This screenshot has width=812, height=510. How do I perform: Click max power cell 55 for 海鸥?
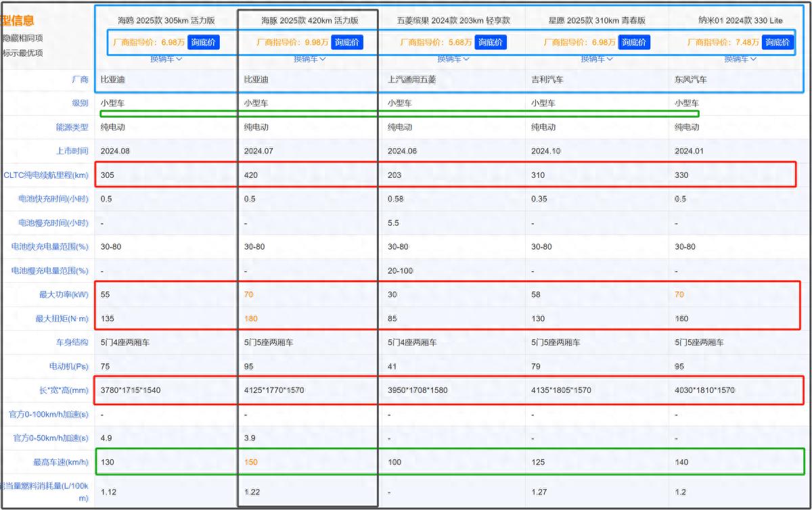105,295
